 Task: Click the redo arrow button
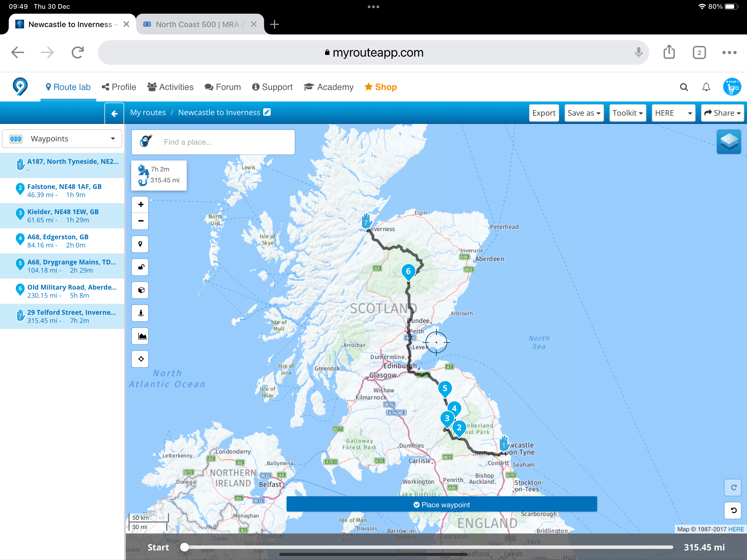tap(733, 487)
